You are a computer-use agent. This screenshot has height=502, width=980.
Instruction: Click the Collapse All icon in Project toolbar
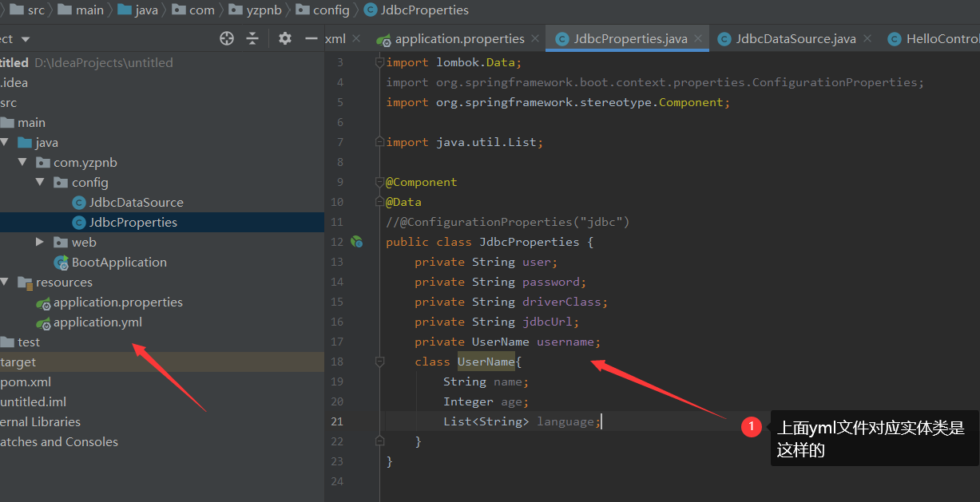pyautogui.click(x=252, y=38)
